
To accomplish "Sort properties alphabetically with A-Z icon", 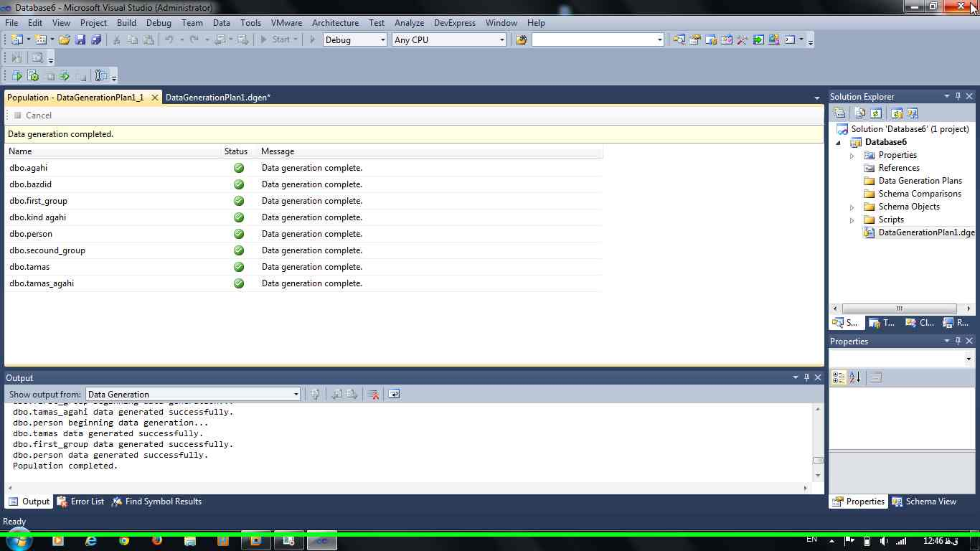I will 854,377.
